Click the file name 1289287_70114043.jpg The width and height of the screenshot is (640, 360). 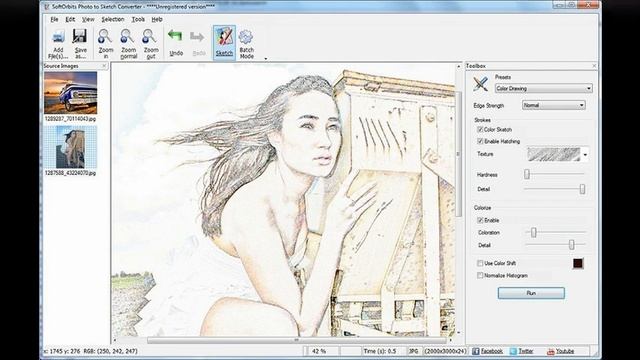click(70, 119)
